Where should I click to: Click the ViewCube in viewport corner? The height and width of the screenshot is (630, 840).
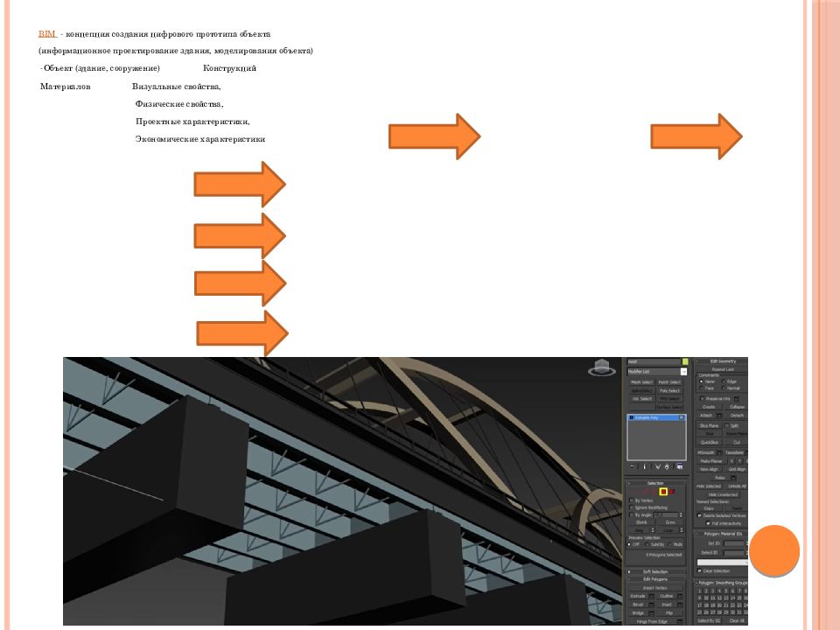tap(602, 367)
